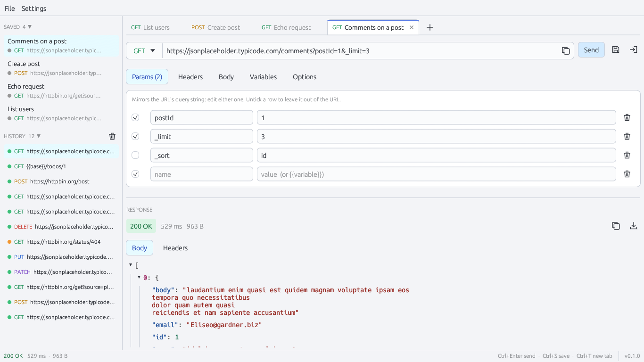The image size is (644, 362).
Task: Select history DELETE jsonplaceholder entry
Action: point(61,227)
